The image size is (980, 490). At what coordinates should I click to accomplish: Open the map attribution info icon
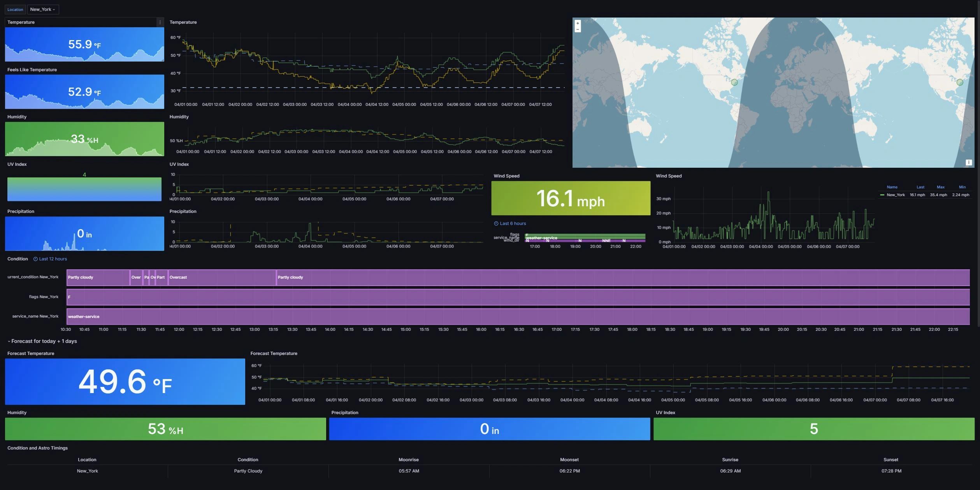(969, 162)
